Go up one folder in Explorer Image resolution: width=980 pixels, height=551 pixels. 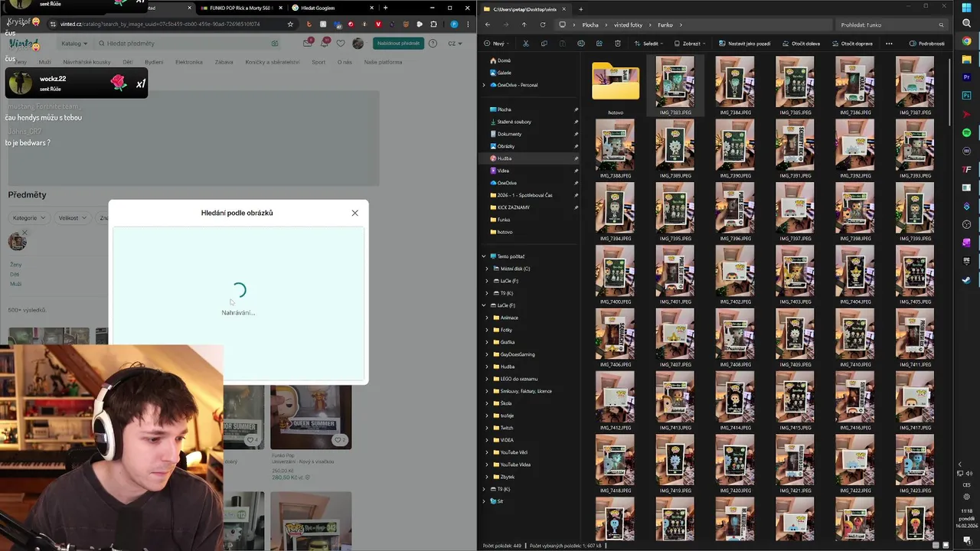click(524, 24)
